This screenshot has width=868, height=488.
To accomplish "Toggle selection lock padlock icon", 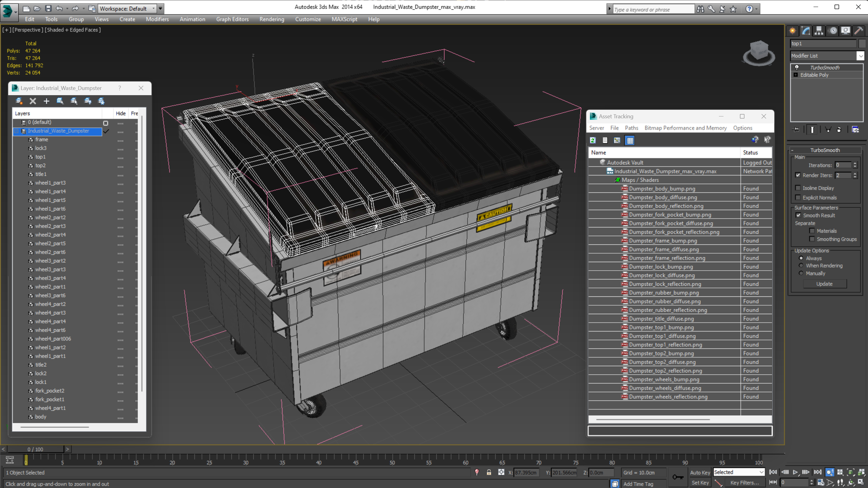I will click(489, 472).
